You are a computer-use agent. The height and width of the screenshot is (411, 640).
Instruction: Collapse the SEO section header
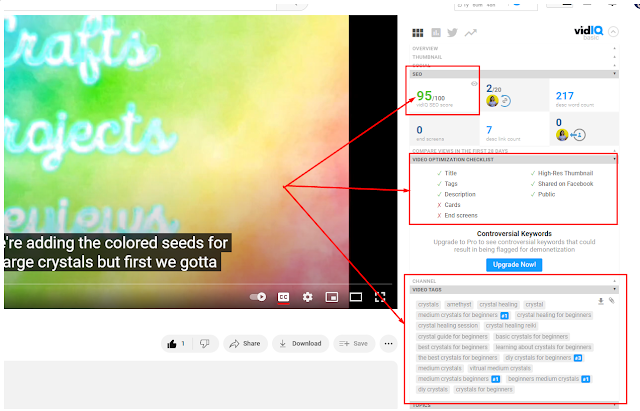[514, 74]
